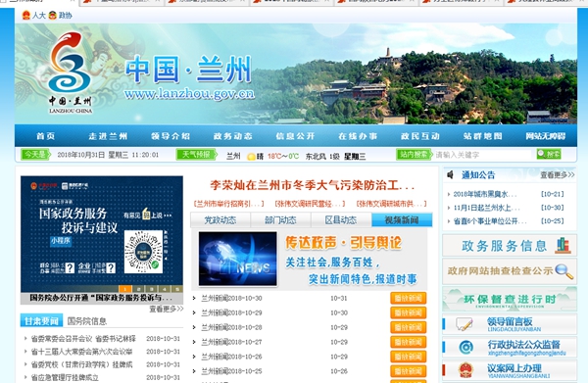The height and width of the screenshot is (383, 588).
Task: Open 兰州新闻2018-10-29 video entry
Action: pyautogui.click(x=231, y=312)
